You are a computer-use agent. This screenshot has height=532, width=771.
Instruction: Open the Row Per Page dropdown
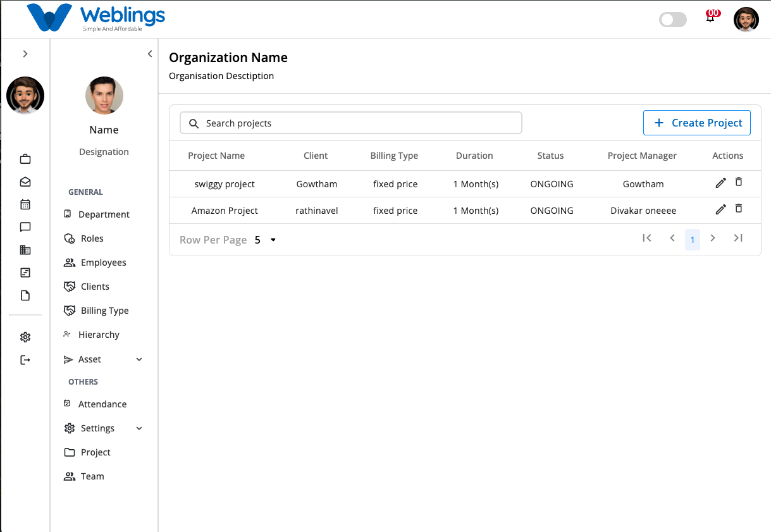coord(266,240)
